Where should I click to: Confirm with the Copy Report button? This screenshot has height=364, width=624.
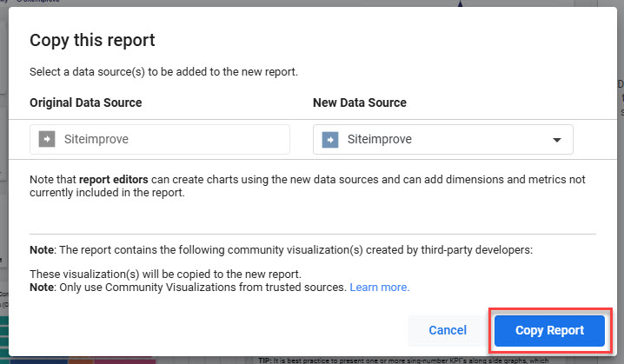548,330
